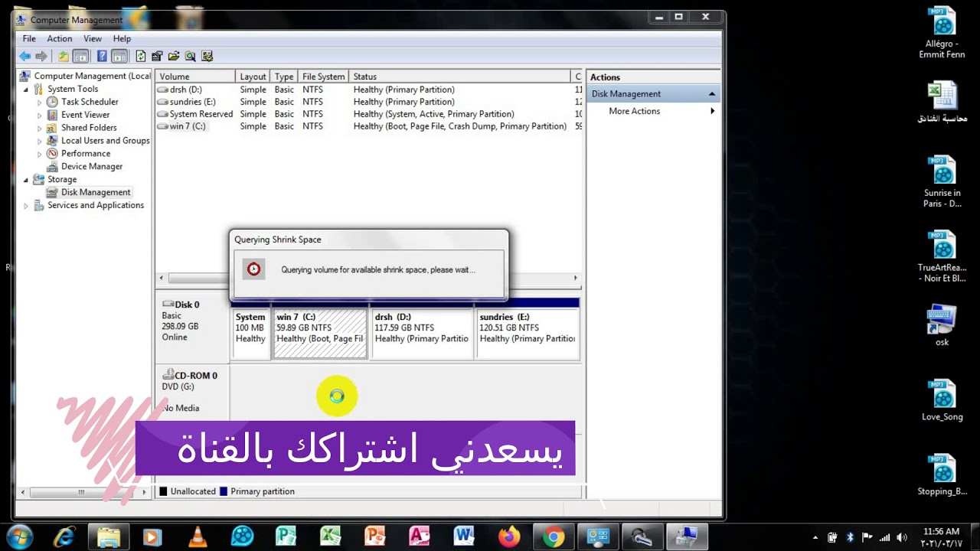This screenshot has width=980, height=551.
Task: Launch Firefox from the taskbar
Action: 508,537
